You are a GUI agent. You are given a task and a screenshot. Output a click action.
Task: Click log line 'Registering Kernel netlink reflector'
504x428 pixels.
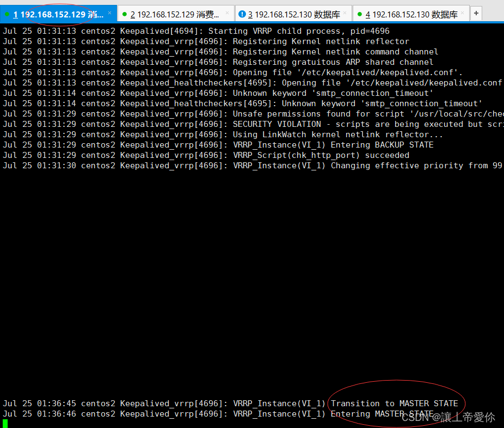206,41
